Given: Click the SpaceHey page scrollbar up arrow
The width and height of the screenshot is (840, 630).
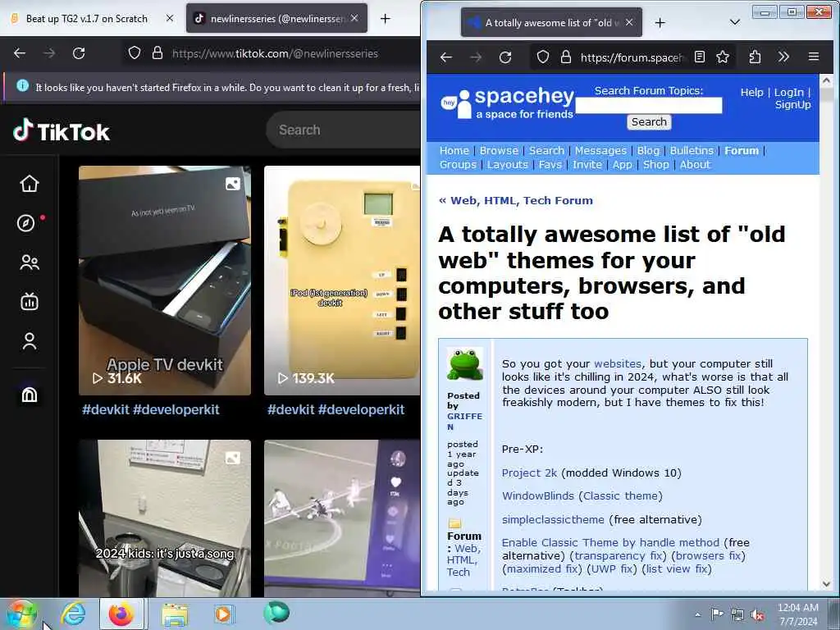Looking at the screenshot, I should pyautogui.click(x=826, y=80).
